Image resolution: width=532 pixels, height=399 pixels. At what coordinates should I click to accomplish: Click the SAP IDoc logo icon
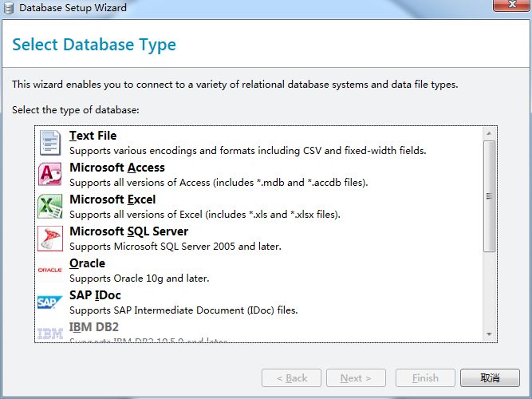tap(50, 302)
